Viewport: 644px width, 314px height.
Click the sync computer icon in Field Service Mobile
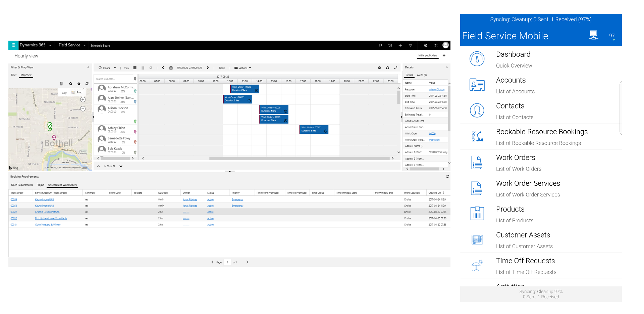(593, 35)
